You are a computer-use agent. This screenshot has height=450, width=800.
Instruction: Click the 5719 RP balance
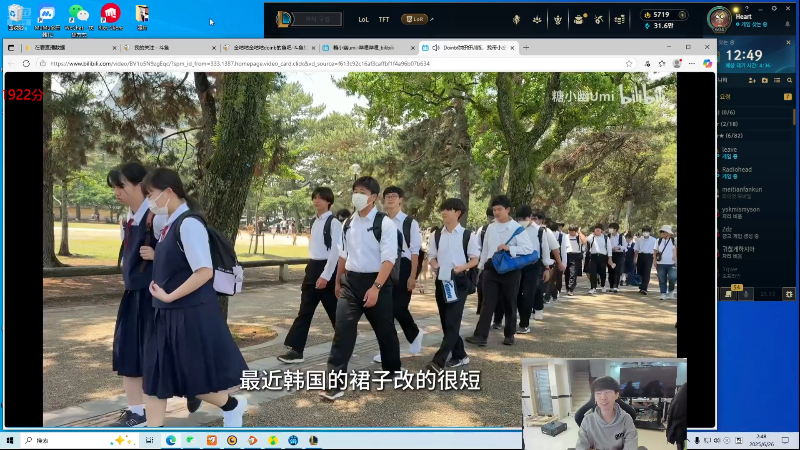(661, 15)
